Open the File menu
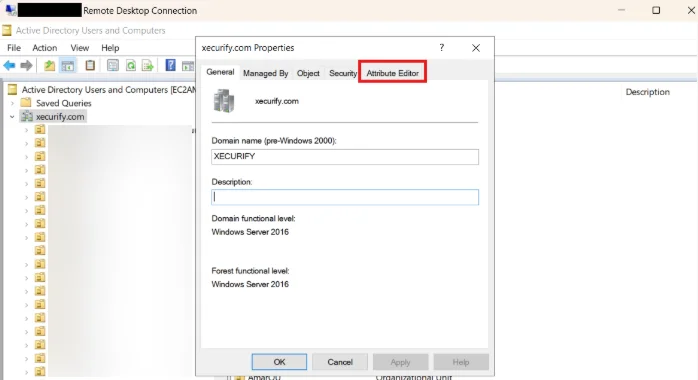Image resolution: width=698 pixels, height=380 pixels. [x=14, y=48]
